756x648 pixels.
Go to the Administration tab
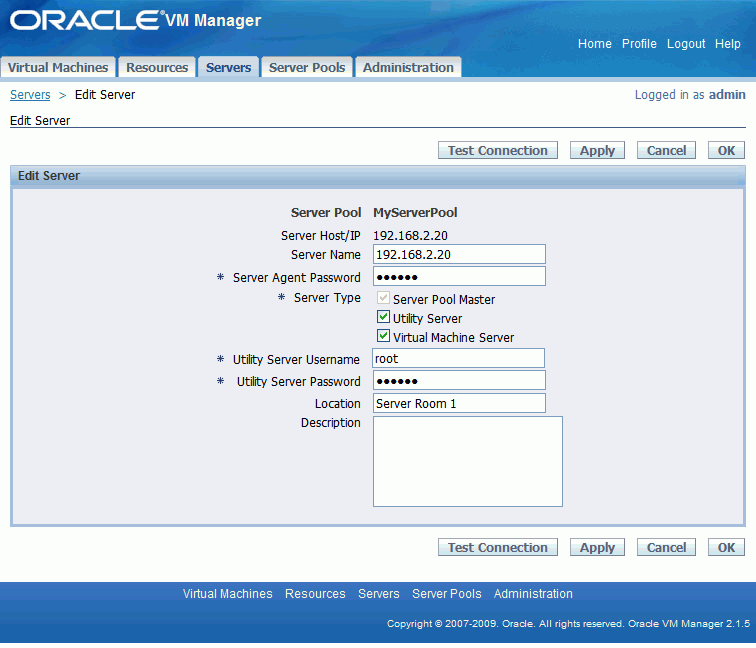click(408, 68)
